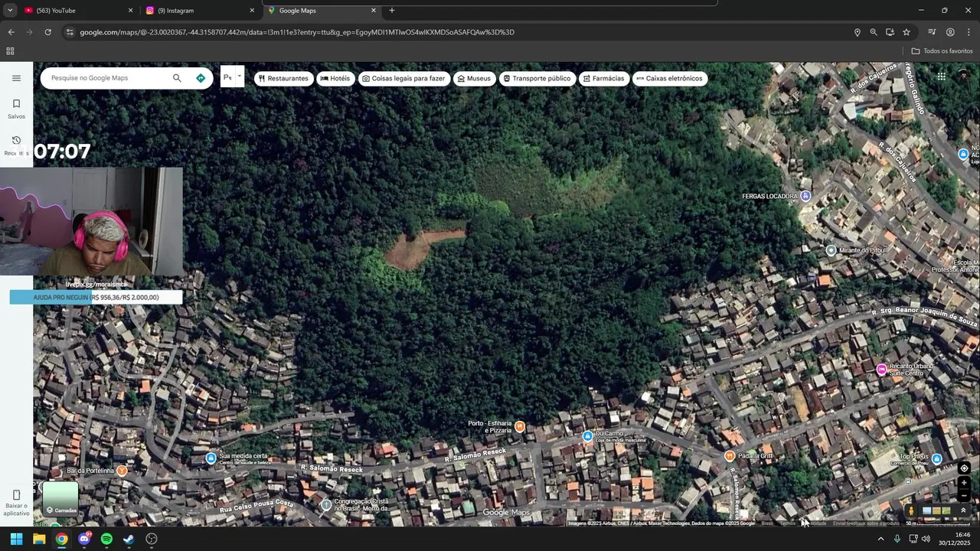Open the media control icon in toolbar

[932, 32]
